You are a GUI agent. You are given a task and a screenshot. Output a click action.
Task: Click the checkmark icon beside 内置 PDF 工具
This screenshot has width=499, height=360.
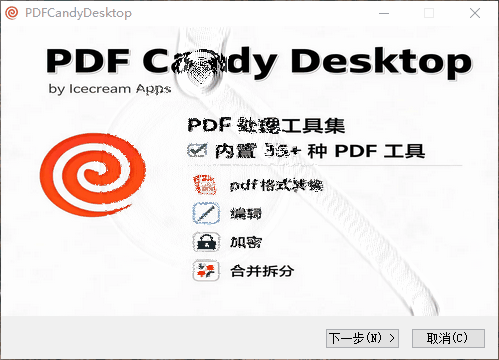click(197, 151)
